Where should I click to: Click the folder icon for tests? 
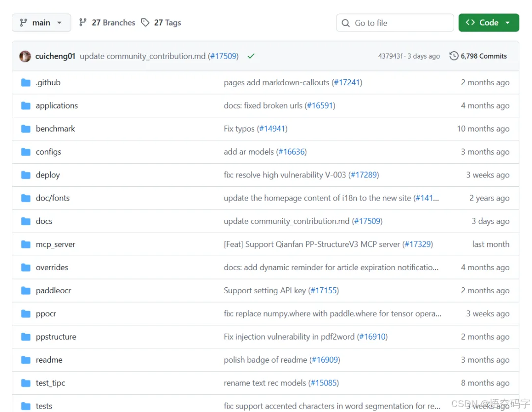point(26,406)
